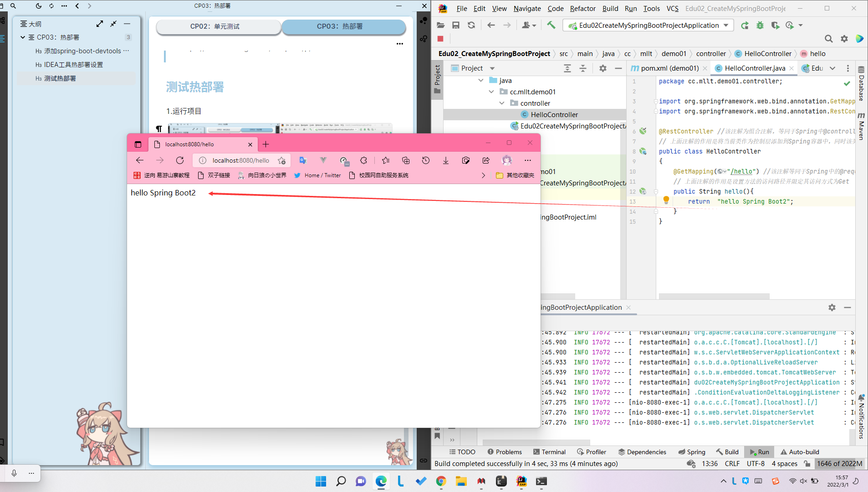Click the Build hammer icon in IntelliJ
868x492 pixels.
[551, 25]
